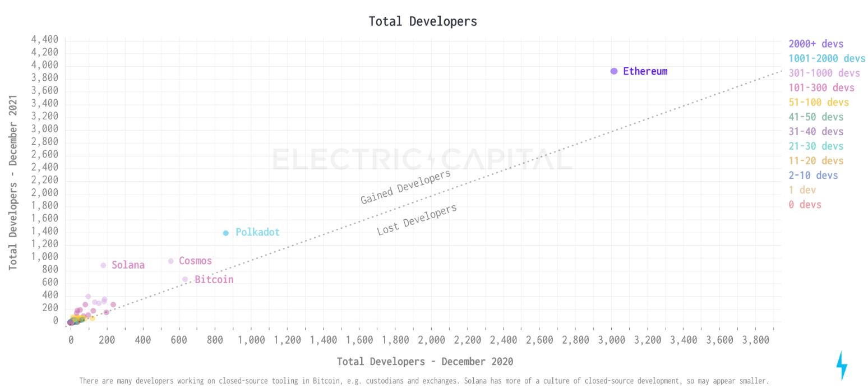Toggle the 2000+ devs legend entry
Viewport: 868px width, 388px height.
pos(816,44)
